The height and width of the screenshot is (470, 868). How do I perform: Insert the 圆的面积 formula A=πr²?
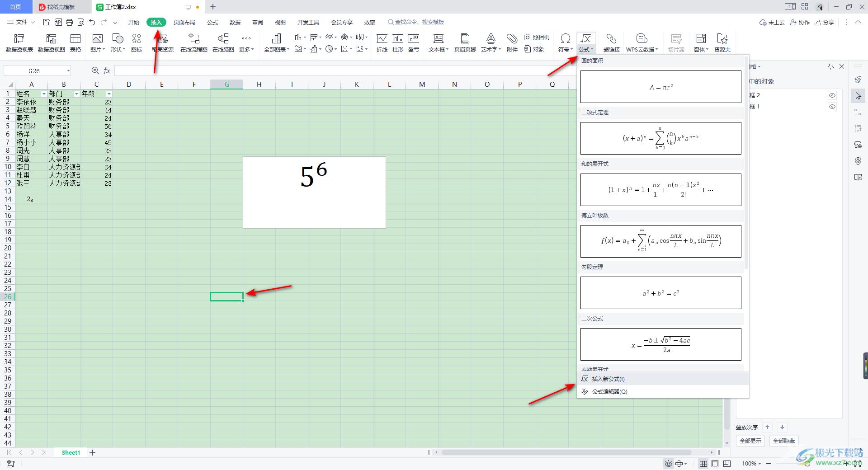(660, 87)
